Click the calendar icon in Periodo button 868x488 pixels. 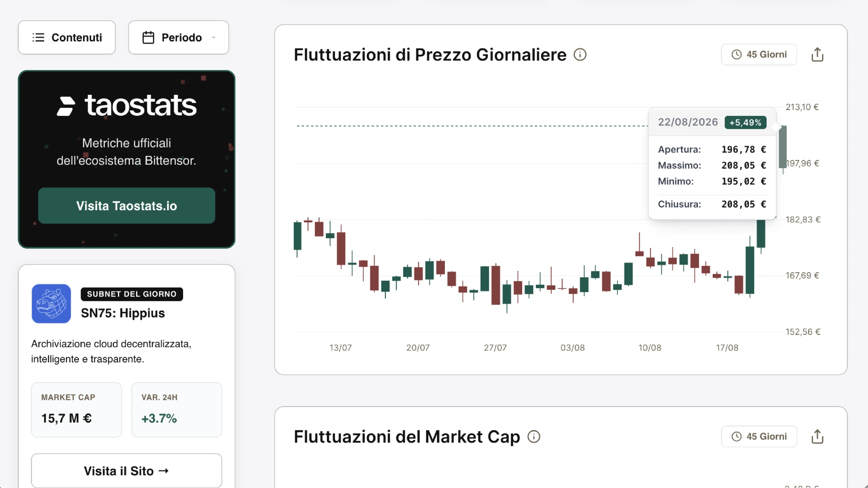click(x=148, y=37)
